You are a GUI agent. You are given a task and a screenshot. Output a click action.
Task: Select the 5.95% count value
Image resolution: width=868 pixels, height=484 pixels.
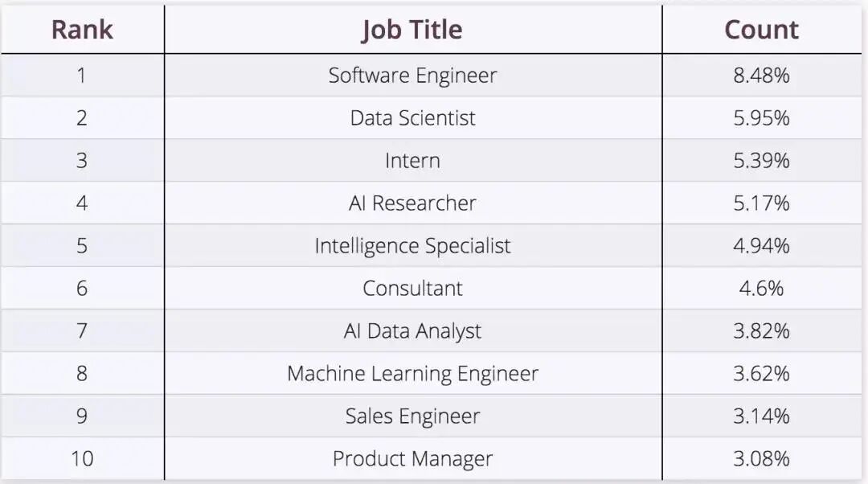(761, 118)
